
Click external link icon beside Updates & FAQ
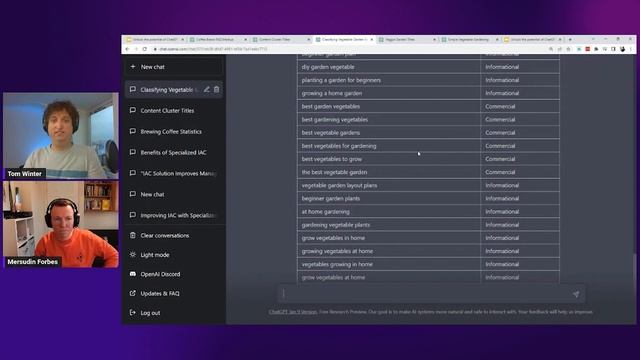(x=133, y=293)
